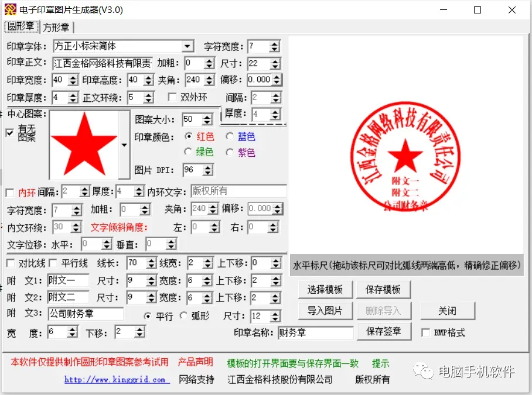Open the 印章字体 font dropdown
The width and height of the screenshot is (532, 395).
[187, 46]
